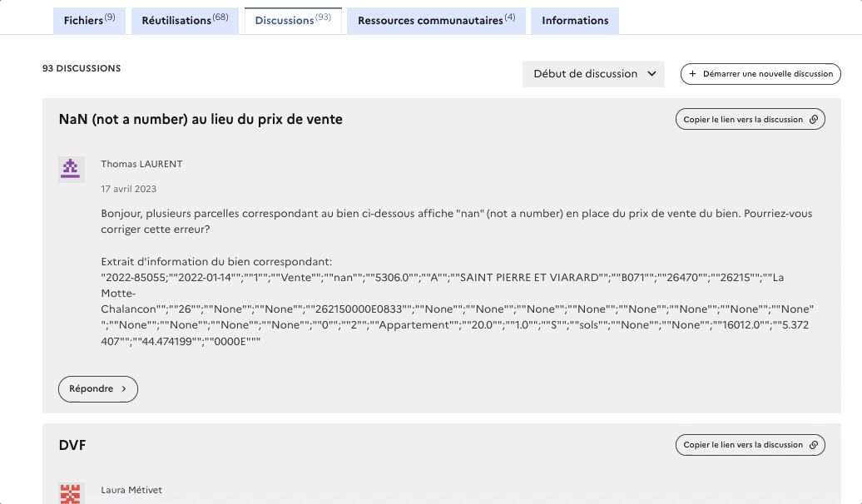The image size is (862, 504).
Task: Click the plus icon for new discussion
Action: pyautogui.click(x=693, y=74)
